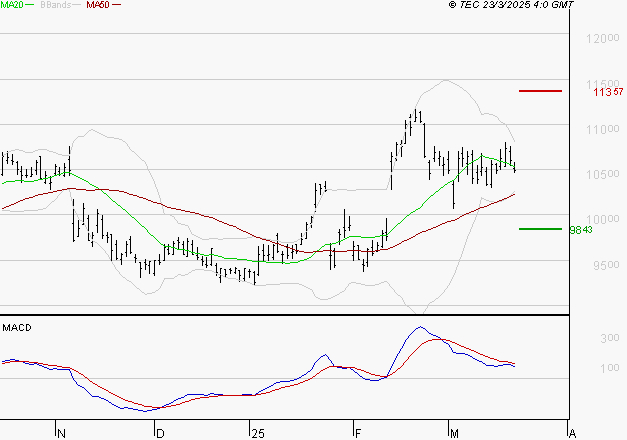This screenshot has height=440, width=627.
Task: Click the M month marker on time axis
Action: (454, 434)
